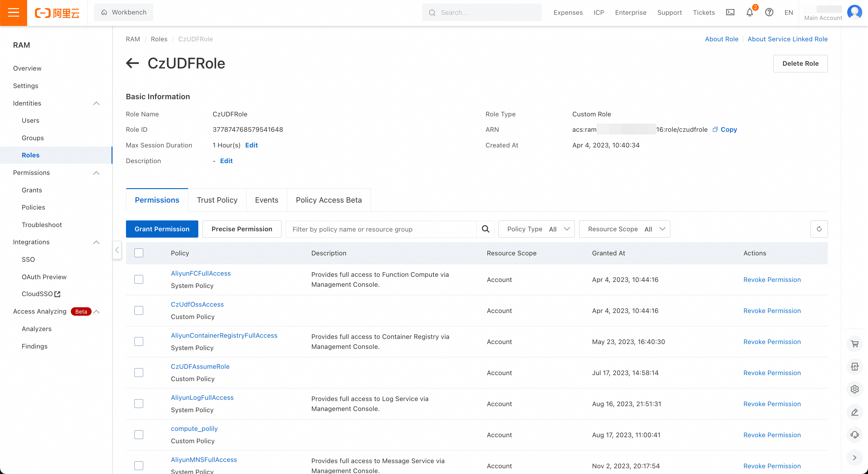The image size is (868, 474).
Task: Click the back arrow beside CzUDFRole
Action: (x=132, y=63)
